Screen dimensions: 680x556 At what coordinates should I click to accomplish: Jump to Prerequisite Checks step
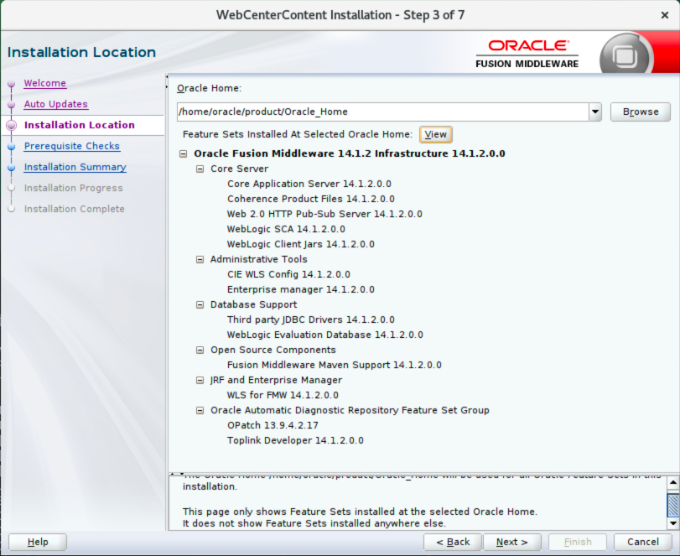point(72,146)
